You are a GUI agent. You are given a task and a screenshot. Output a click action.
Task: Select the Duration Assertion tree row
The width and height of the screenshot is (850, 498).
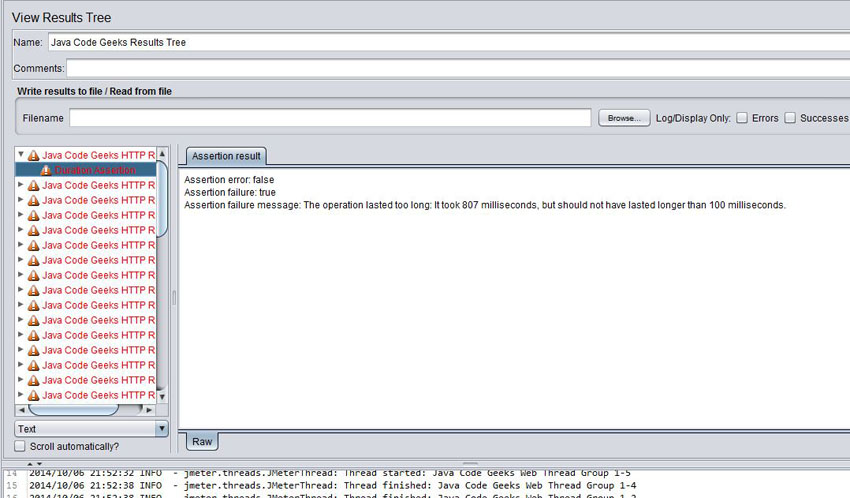coord(86,170)
